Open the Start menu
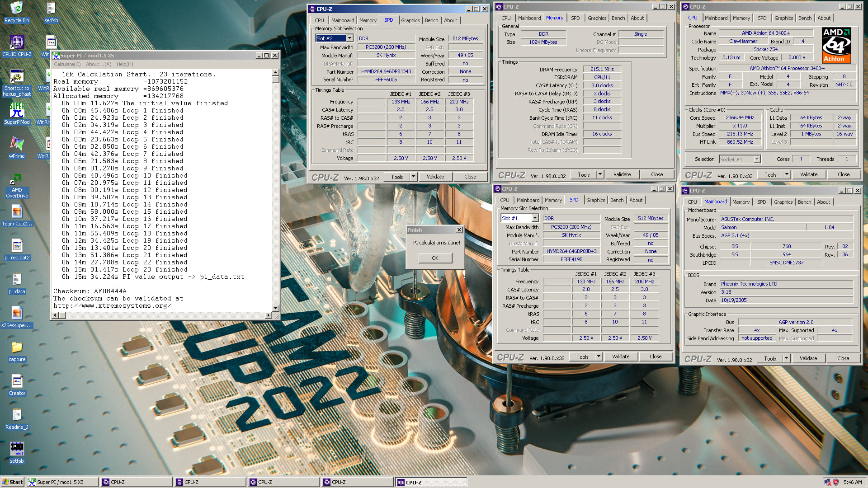The width and height of the screenshot is (868, 488). pyautogui.click(x=12, y=482)
